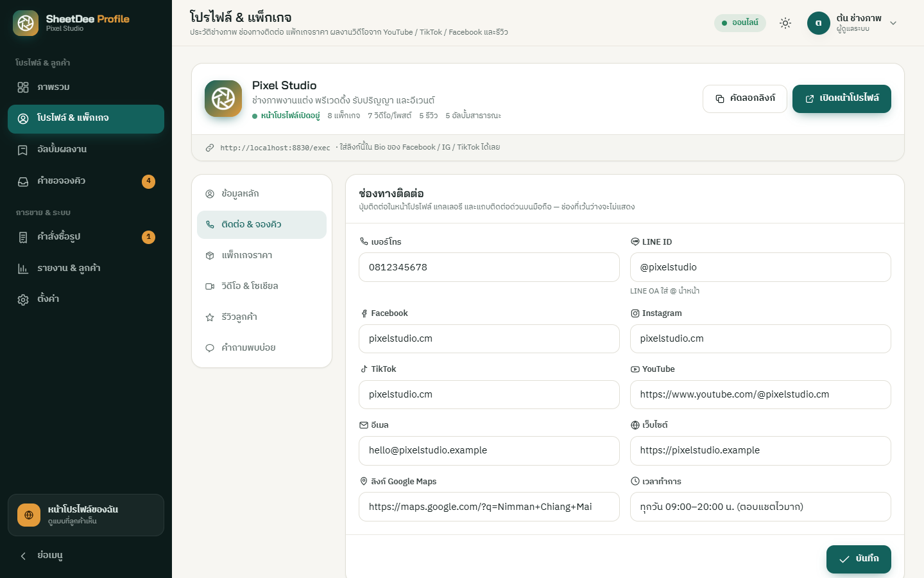Click the เว็บไซต์ website input field
Screen dimensions: 924x578
pos(760,451)
